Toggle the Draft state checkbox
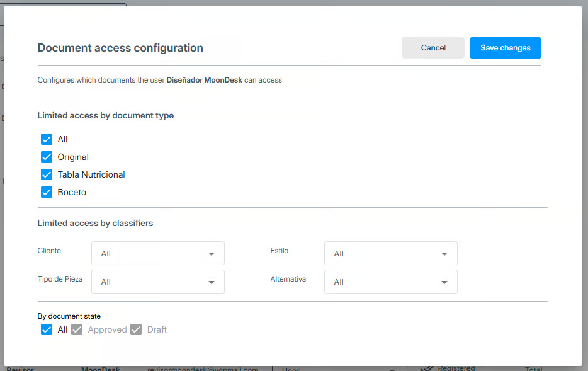588x371 pixels. pos(136,329)
